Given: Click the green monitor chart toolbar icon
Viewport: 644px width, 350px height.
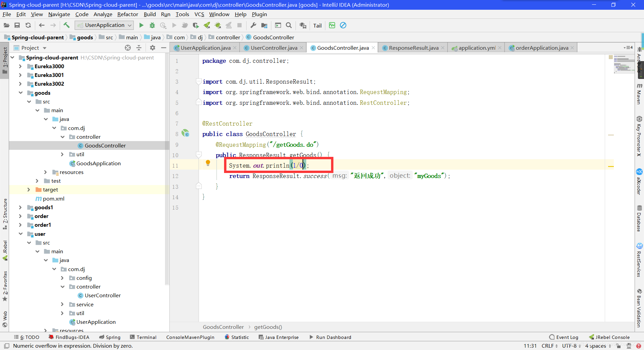Looking at the screenshot, I should pyautogui.click(x=332, y=25).
